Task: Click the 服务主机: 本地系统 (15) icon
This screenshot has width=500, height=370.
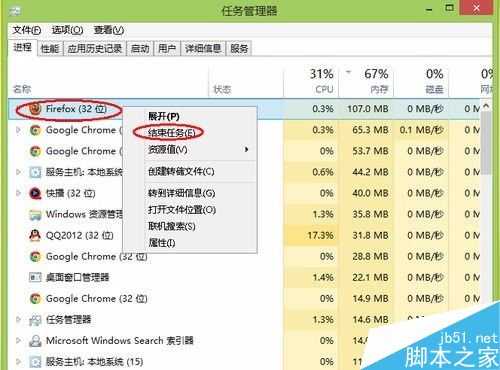Action: coord(35,362)
